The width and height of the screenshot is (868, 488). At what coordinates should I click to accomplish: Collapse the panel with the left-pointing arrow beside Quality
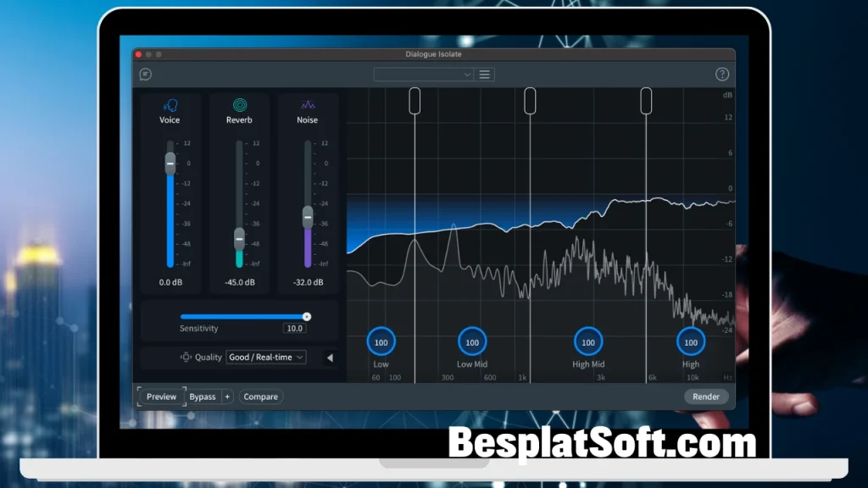point(330,358)
